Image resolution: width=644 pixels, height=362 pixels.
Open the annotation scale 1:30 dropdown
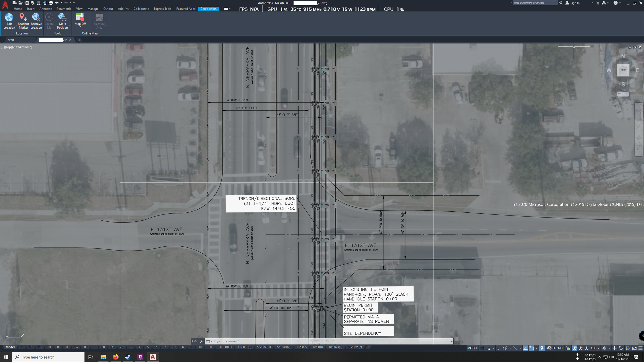(595, 348)
